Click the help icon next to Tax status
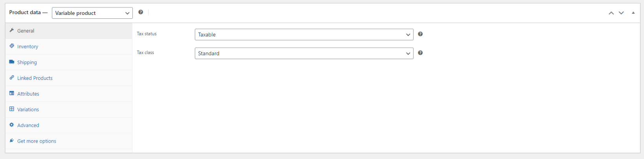The height and width of the screenshot is (159, 644). click(420, 34)
